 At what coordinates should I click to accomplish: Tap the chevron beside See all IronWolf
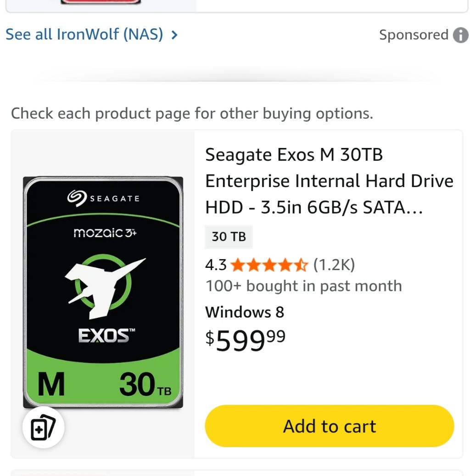pos(174,35)
